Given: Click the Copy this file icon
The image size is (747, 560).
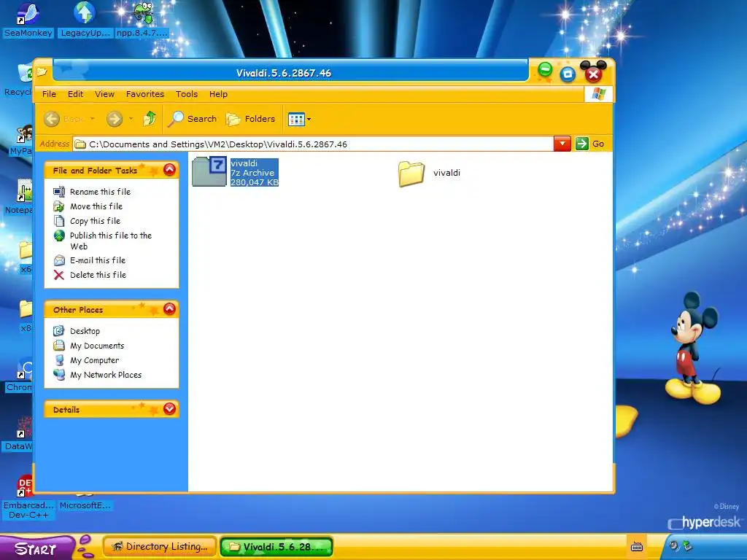Looking at the screenshot, I should tap(59, 221).
